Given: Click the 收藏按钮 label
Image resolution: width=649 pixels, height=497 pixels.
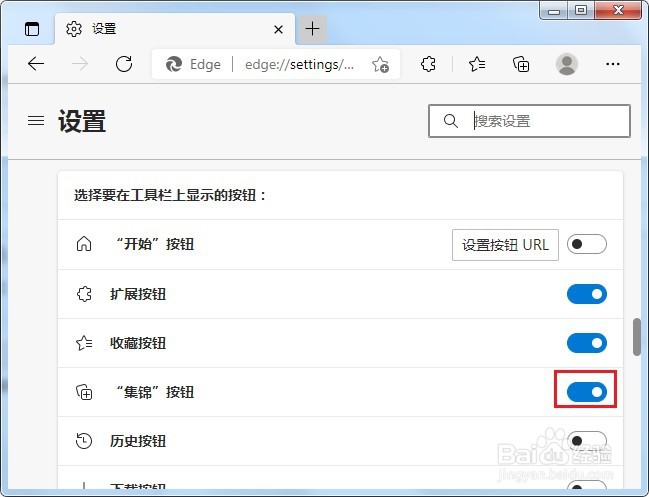Looking at the screenshot, I should click(x=138, y=343).
